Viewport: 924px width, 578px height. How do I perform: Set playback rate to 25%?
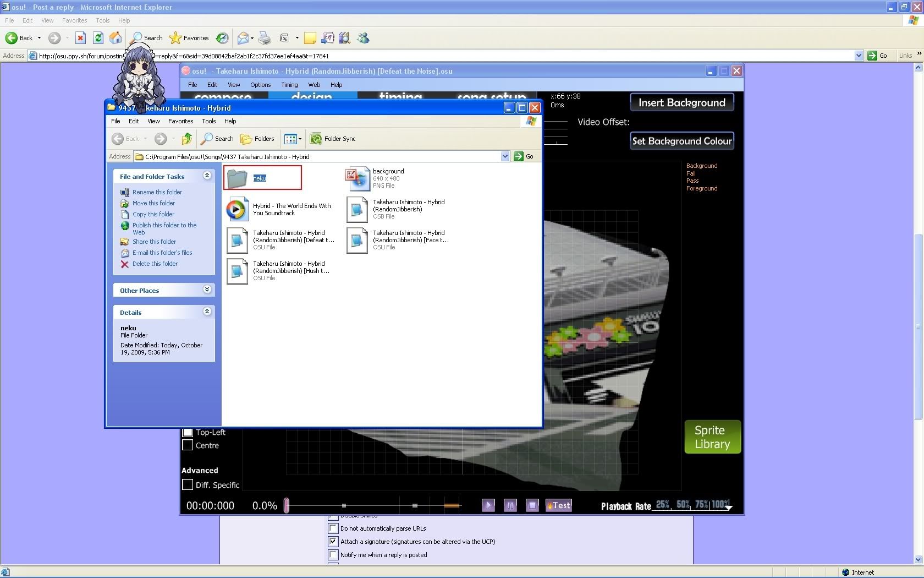point(662,504)
